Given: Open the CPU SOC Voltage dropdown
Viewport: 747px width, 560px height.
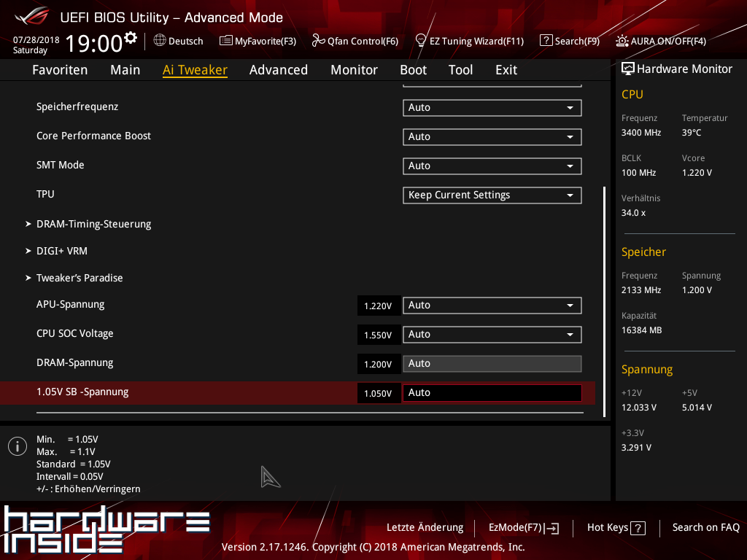Looking at the screenshot, I should pos(492,334).
